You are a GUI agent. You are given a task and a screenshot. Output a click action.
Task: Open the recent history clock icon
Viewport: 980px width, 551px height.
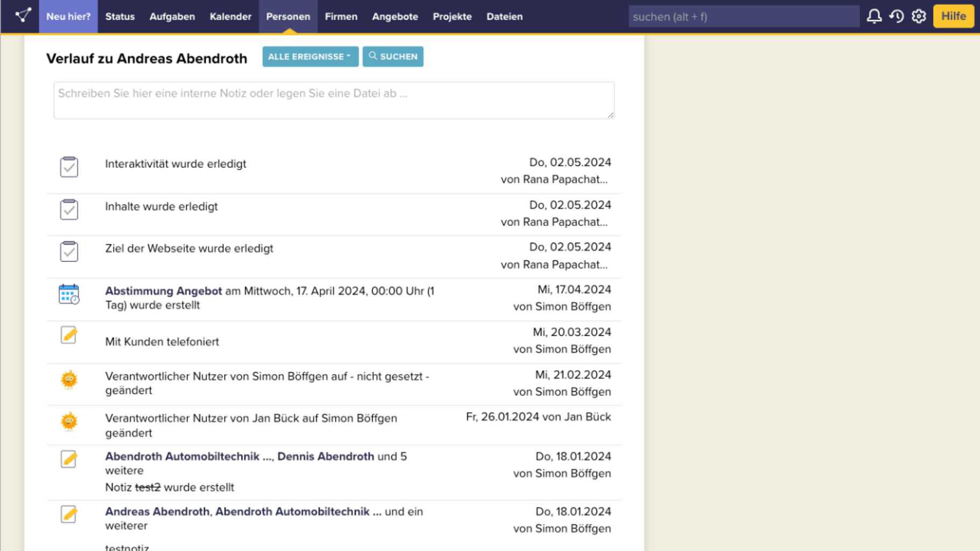tap(896, 16)
